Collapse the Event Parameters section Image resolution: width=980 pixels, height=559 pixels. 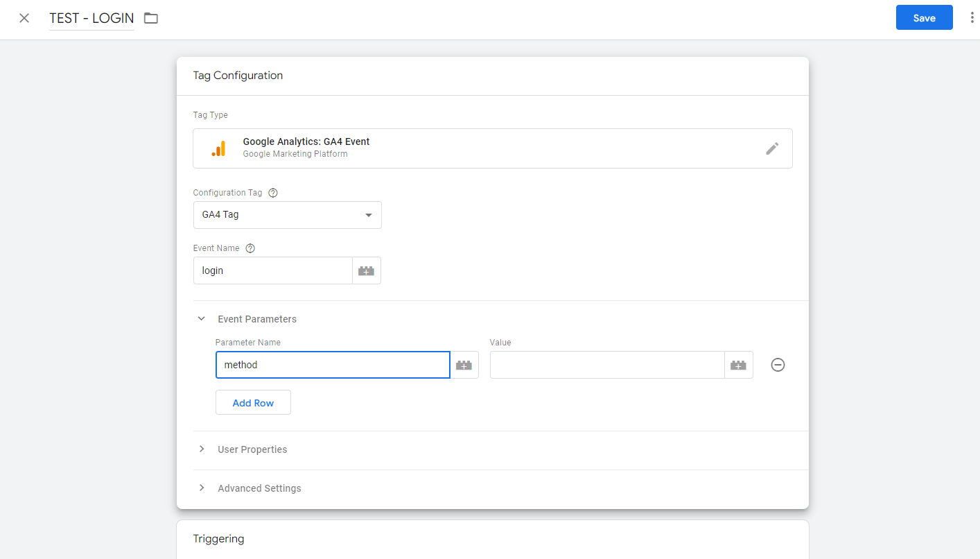coord(202,319)
